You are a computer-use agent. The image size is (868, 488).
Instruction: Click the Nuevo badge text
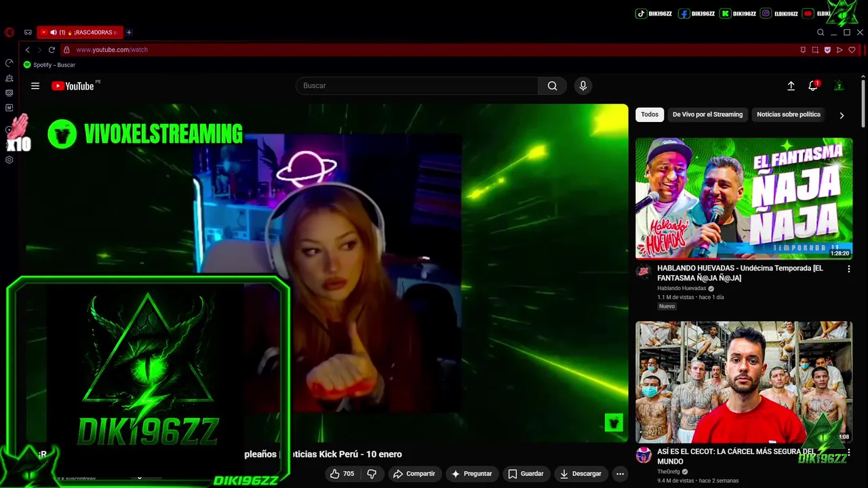[667, 306]
